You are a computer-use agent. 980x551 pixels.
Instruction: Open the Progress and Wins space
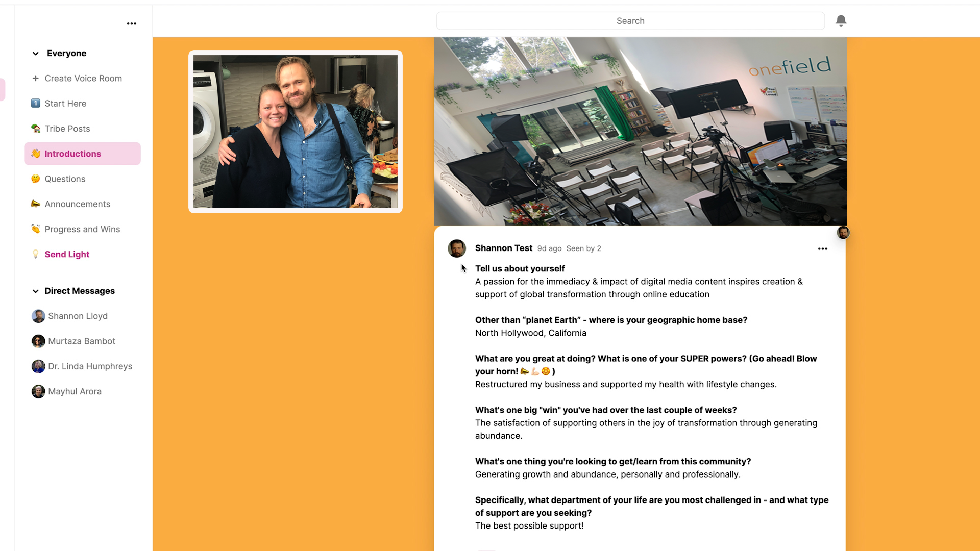pyautogui.click(x=82, y=229)
